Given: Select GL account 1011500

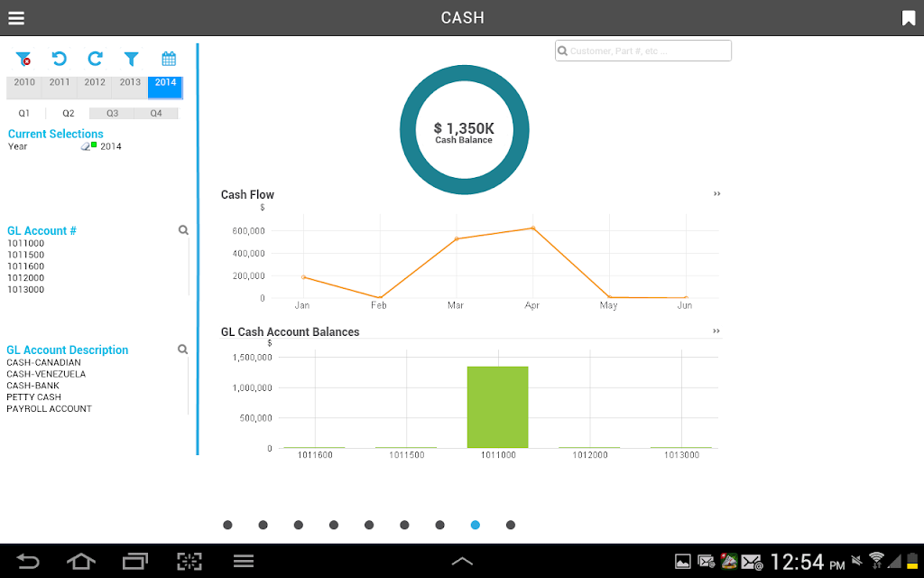Looking at the screenshot, I should coord(25,255).
